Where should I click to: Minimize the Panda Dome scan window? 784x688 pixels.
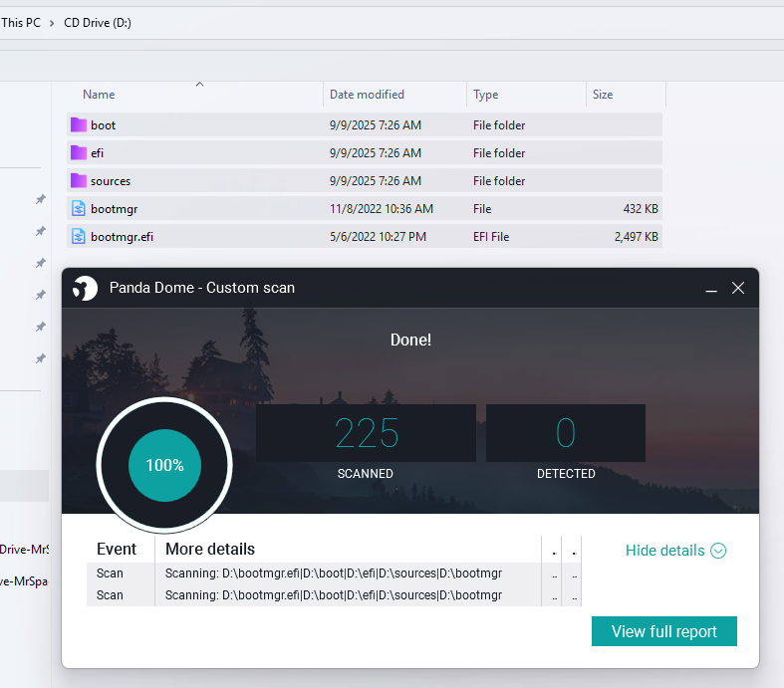(x=711, y=289)
